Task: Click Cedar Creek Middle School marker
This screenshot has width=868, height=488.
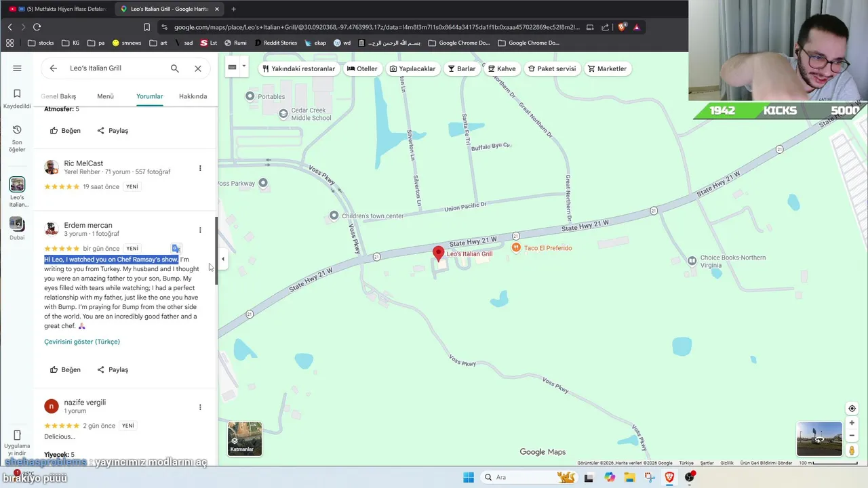Action: point(283,113)
